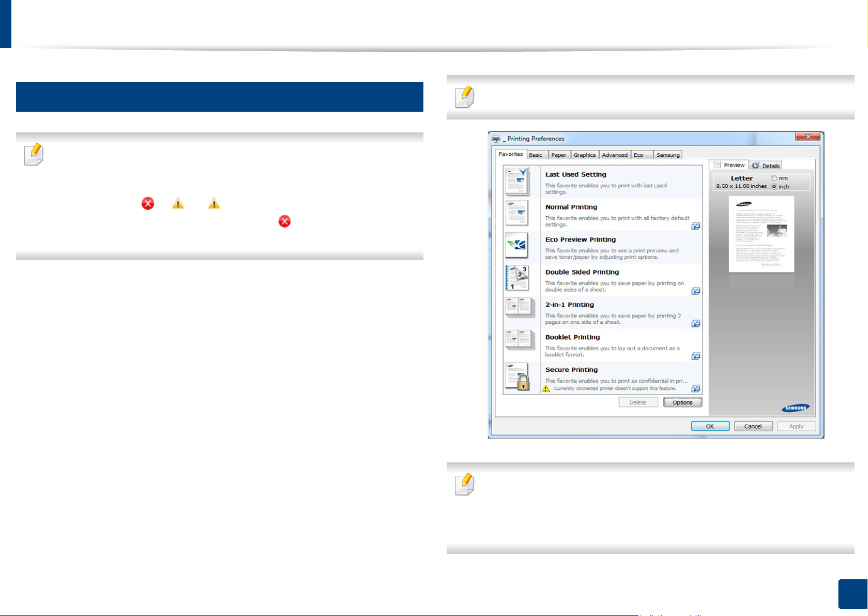The height and width of the screenshot is (616, 868).
Task: Click the Cancel button
Action: [753, 426]
